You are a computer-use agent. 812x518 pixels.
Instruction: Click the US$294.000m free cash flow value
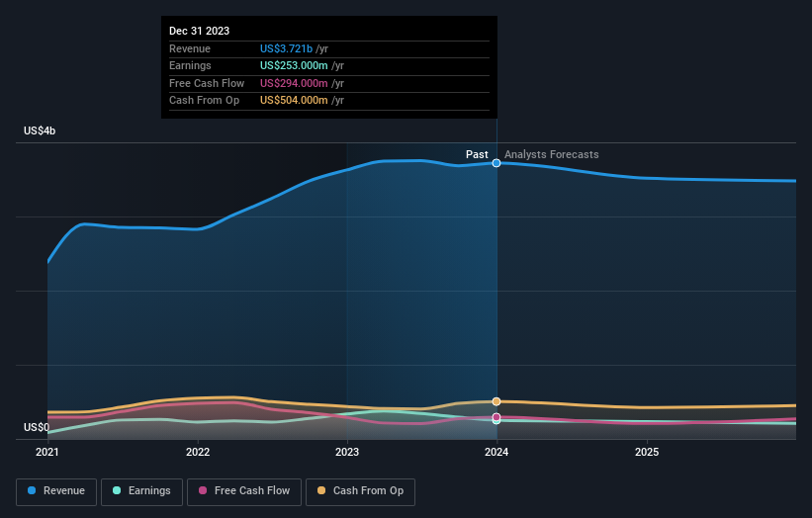[x=294, y=83]
